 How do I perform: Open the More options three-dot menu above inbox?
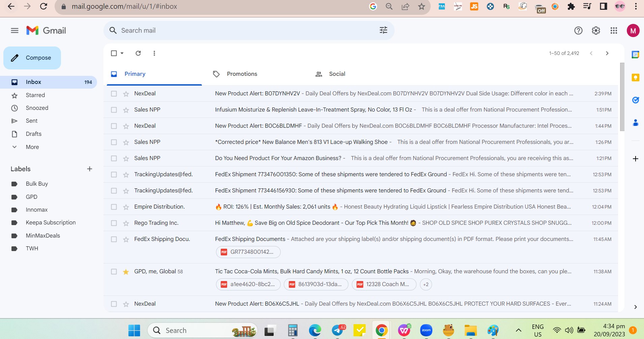point(154,53)
